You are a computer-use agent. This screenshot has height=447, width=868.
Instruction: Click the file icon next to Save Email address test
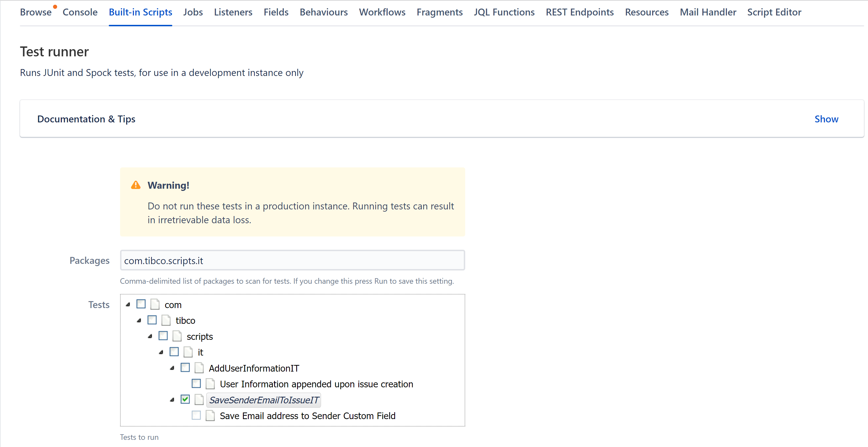(x=210, y=415)
